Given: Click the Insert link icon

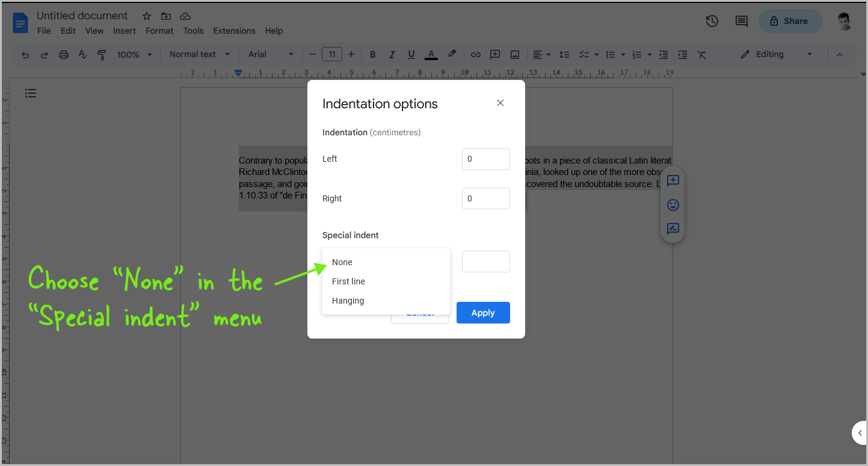Looking at the screenshot, I should 475,54.
